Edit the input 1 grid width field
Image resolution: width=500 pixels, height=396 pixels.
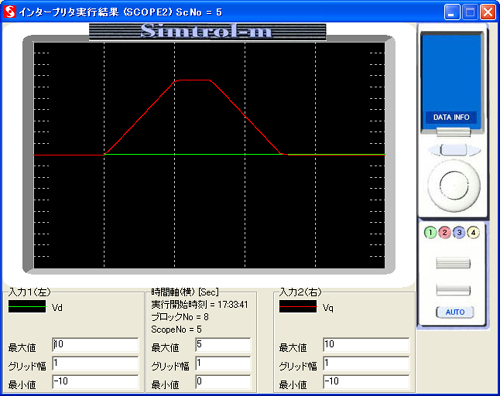[x=95, y=363]
